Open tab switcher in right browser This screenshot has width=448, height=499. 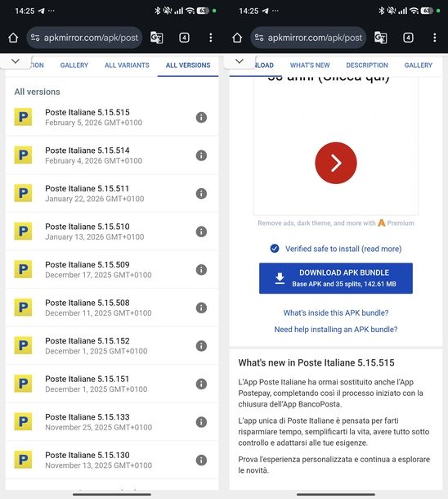click(408, 38)
